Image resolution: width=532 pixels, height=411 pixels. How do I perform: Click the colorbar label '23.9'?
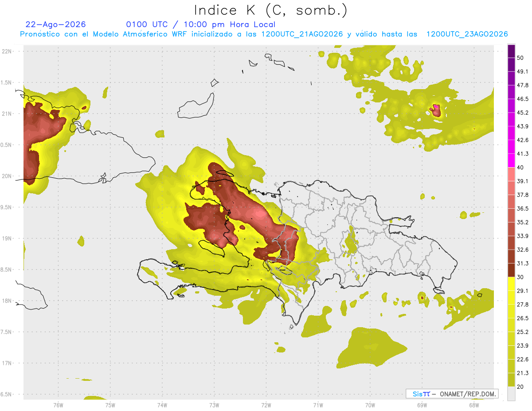(x=522, y=346)
